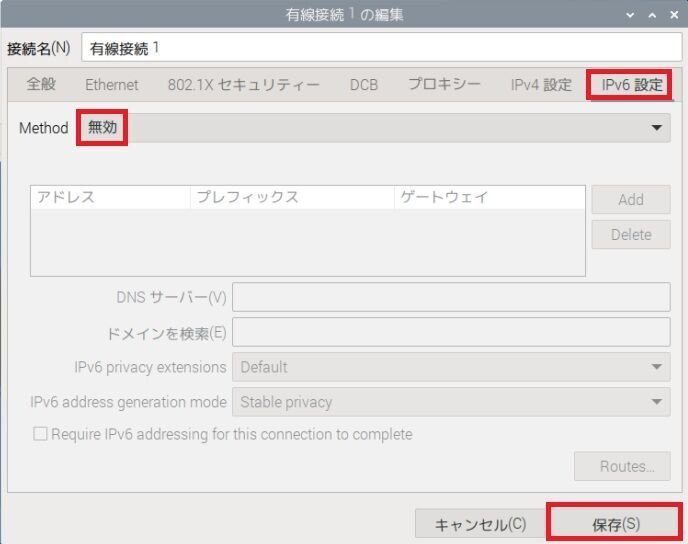The image size is (688, 544).
Task: Open the Method dropdown showing 無効
Action: tap(374, 128)
